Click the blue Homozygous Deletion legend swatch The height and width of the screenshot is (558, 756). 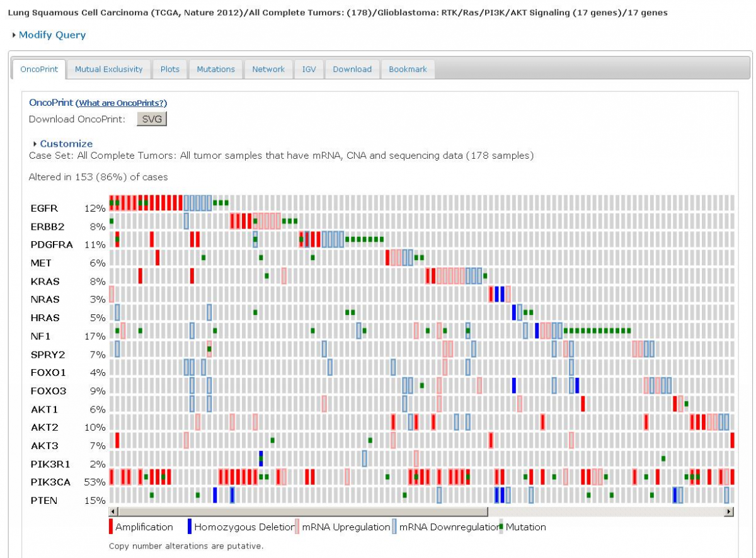[x=190, y=527]
